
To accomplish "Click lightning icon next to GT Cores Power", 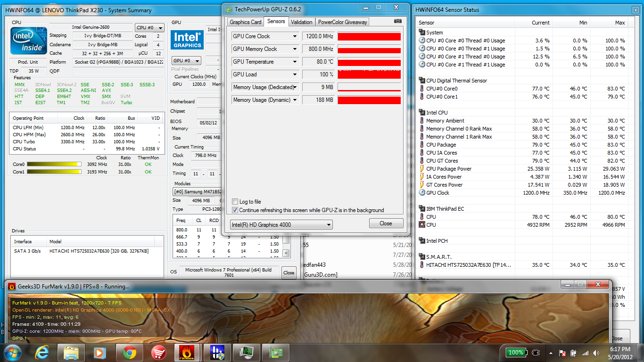I will [x=422, y=185].
